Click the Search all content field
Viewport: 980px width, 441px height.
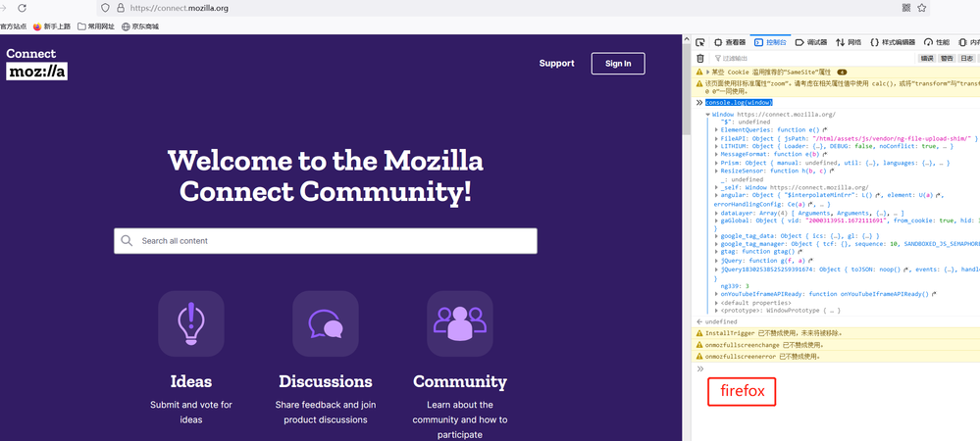click(x=334, y=241)
